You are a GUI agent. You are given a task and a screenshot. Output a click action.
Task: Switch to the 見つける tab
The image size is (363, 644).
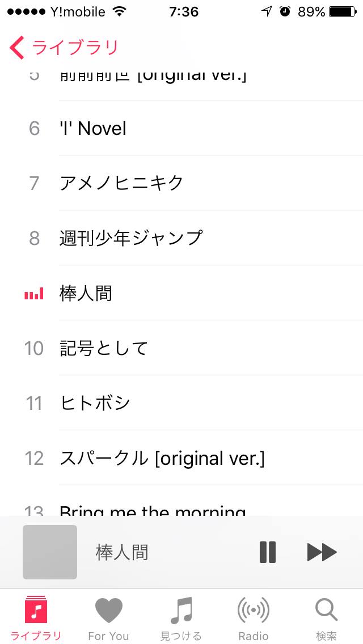pyautogui.click(x=181, y=618)
